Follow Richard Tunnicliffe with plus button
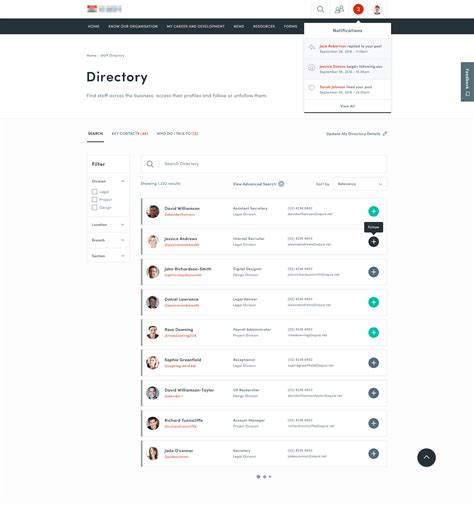The height and width of the screenshot is (505, 474). click(x=373, y=423)
